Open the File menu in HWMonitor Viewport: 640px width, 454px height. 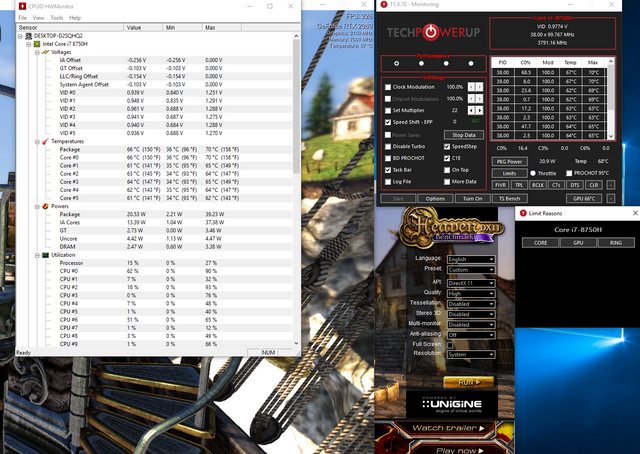click(x=23, y=18)
